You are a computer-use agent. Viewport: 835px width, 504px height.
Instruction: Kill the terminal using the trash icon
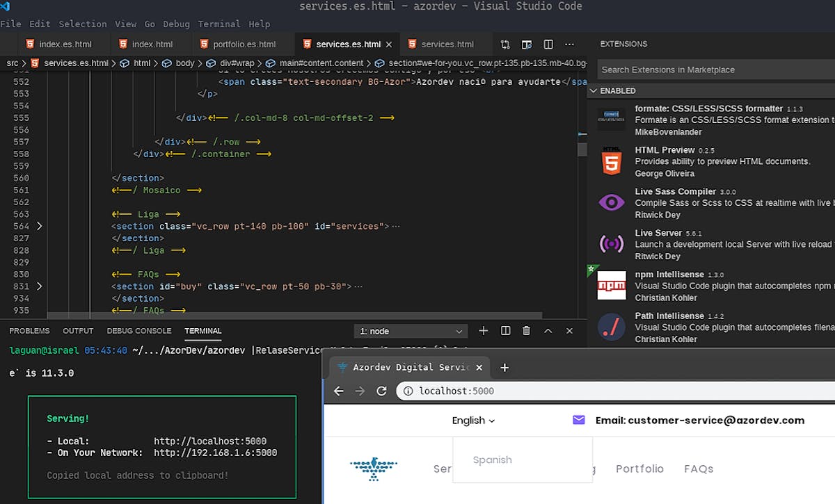point(527,330)
